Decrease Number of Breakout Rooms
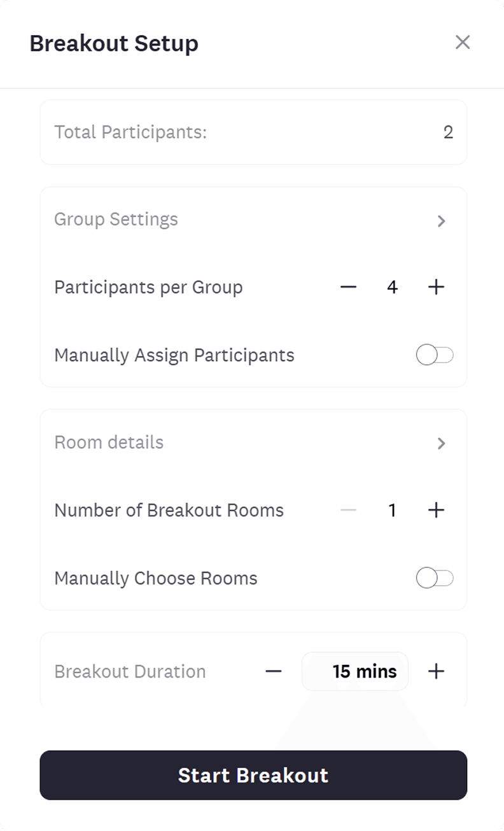 tap(348, 510)
